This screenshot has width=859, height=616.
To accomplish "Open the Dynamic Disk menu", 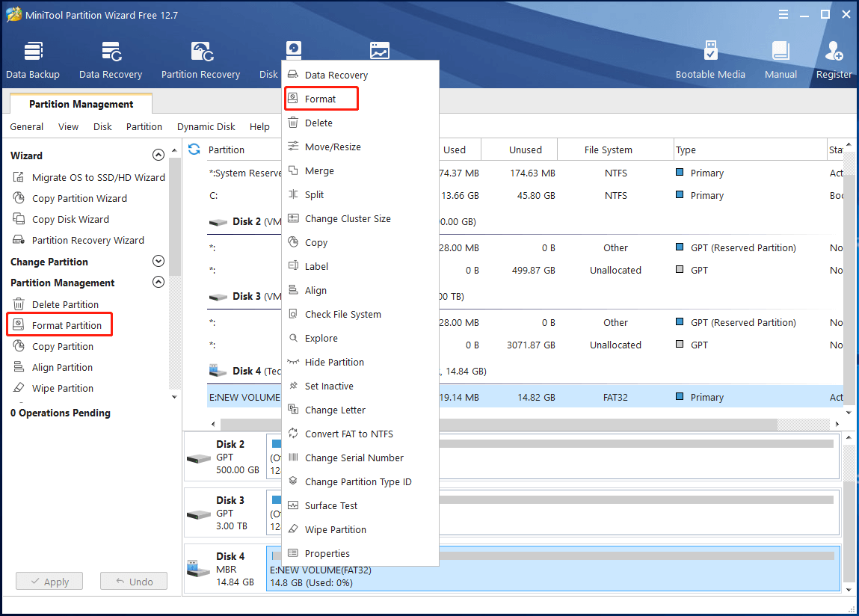I will 206,126.
